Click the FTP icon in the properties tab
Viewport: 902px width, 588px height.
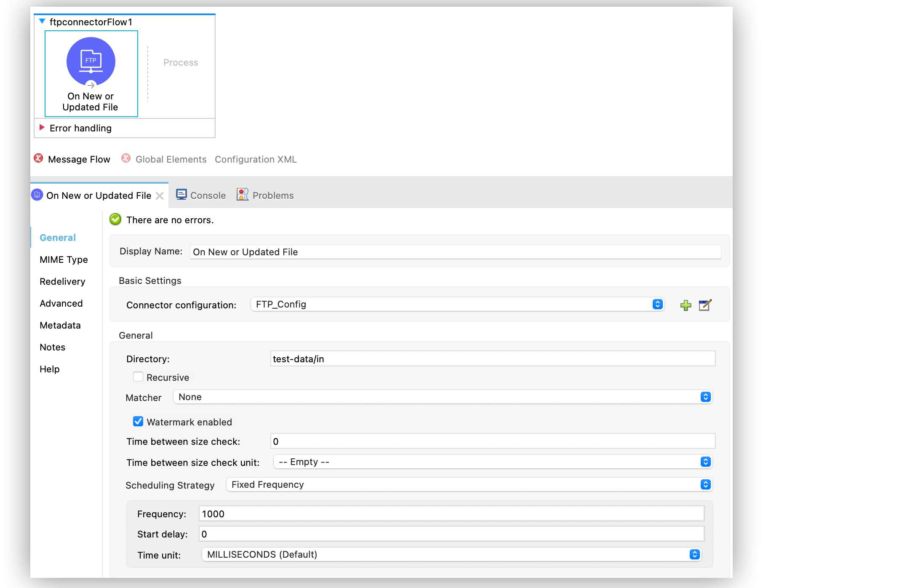pos(37,195)
